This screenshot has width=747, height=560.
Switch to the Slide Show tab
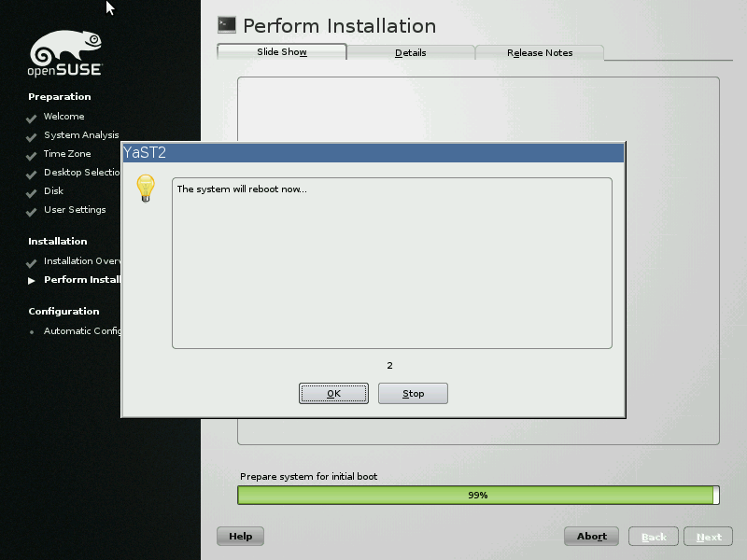click(x=282, y=52)
